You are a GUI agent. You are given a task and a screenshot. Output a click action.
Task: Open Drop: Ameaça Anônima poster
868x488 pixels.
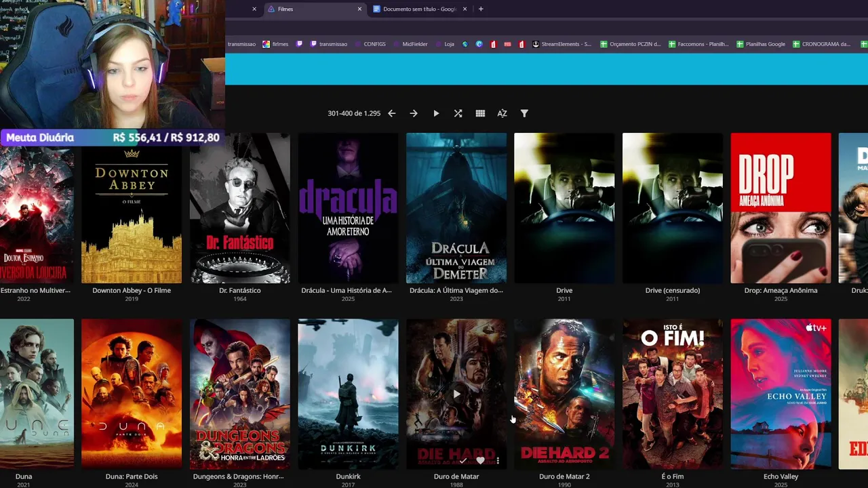[x=781, y=208]
